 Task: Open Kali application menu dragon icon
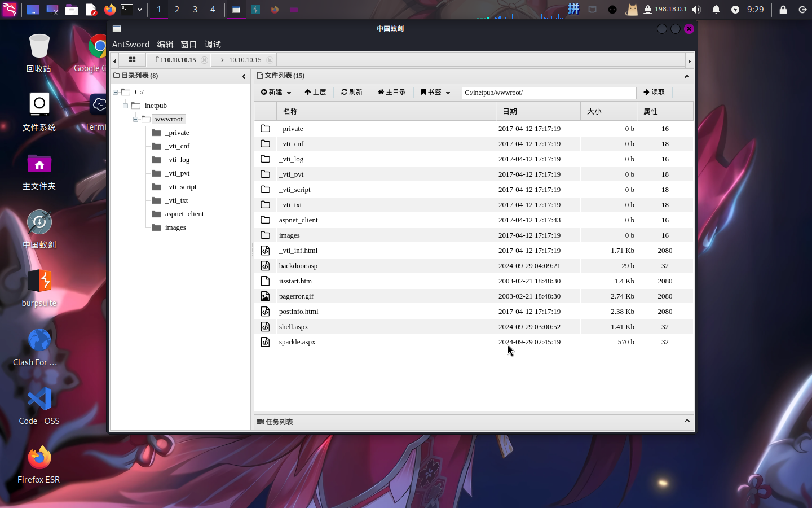pyautogui.click(x=10, y=10)
